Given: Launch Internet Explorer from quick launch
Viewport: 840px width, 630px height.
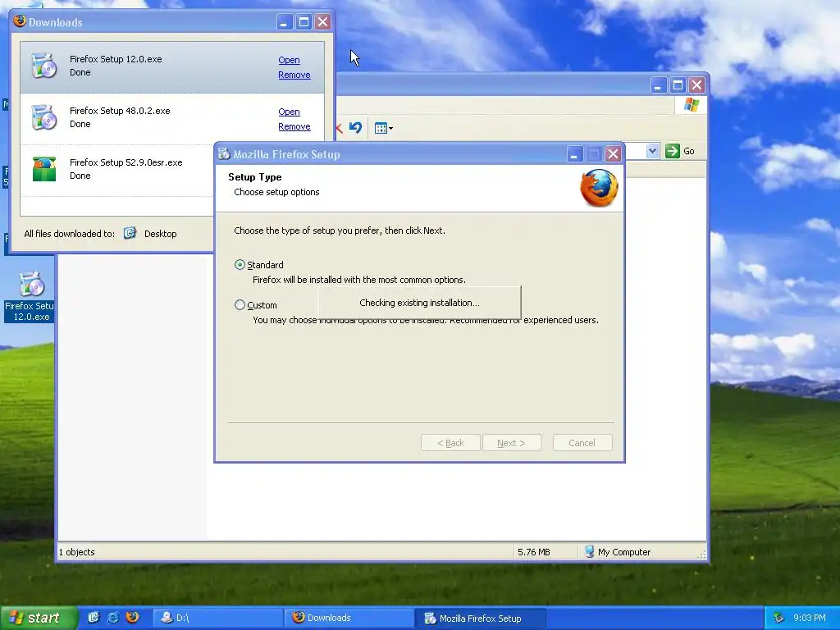Looking at the screenshot, I should tap(113, 618).
